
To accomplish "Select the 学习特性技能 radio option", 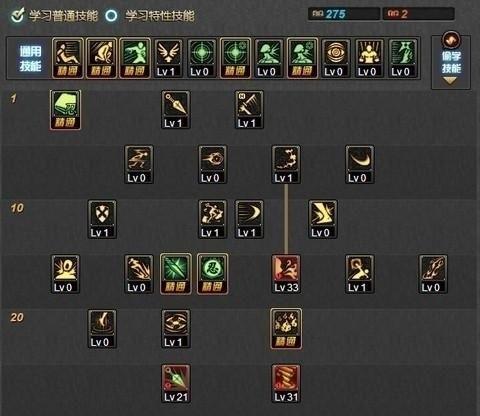I will (111, 15).
